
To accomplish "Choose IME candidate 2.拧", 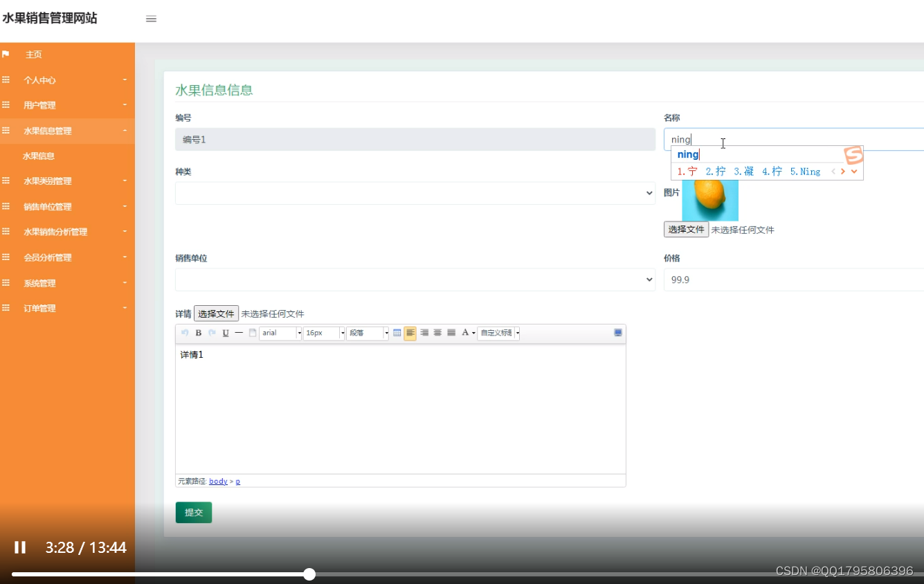I will (x=716, y=172).
